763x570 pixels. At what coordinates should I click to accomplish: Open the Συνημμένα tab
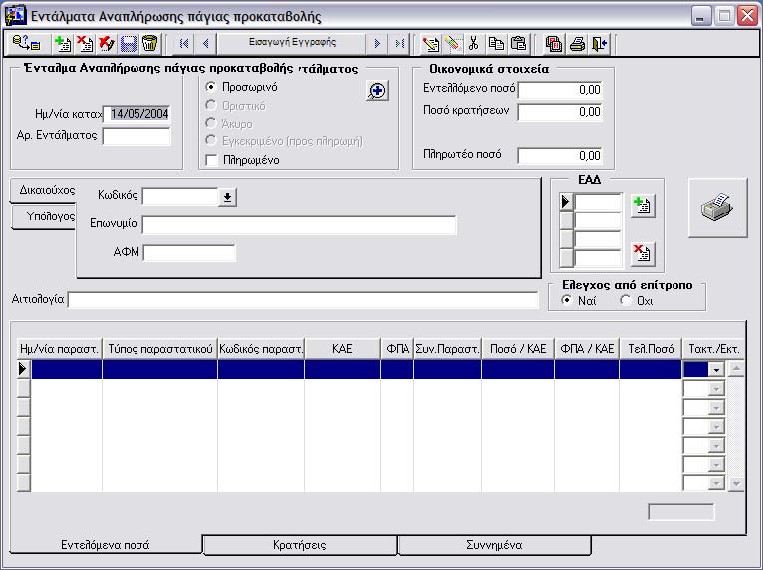[x=494, y=546]
